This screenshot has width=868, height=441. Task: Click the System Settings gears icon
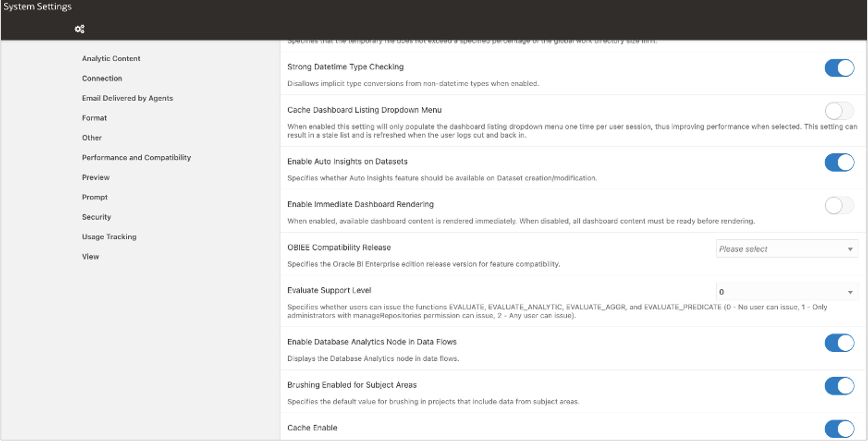tap(80, 29)
